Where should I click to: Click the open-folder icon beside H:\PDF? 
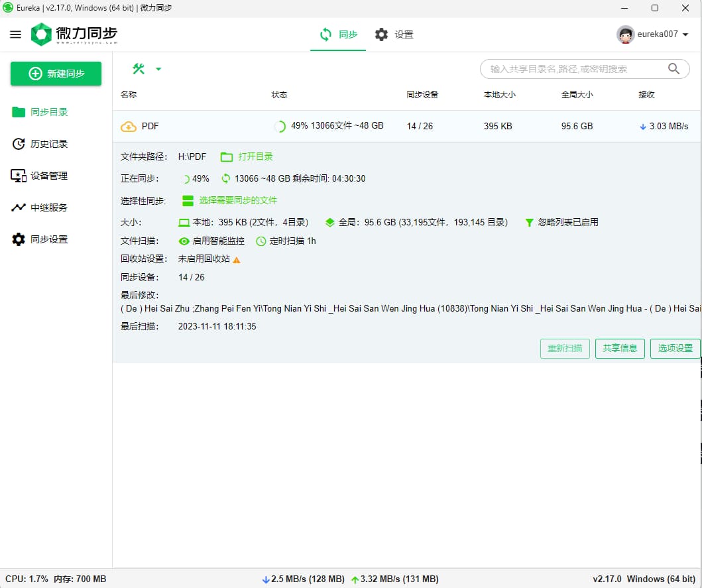point(227,156)
